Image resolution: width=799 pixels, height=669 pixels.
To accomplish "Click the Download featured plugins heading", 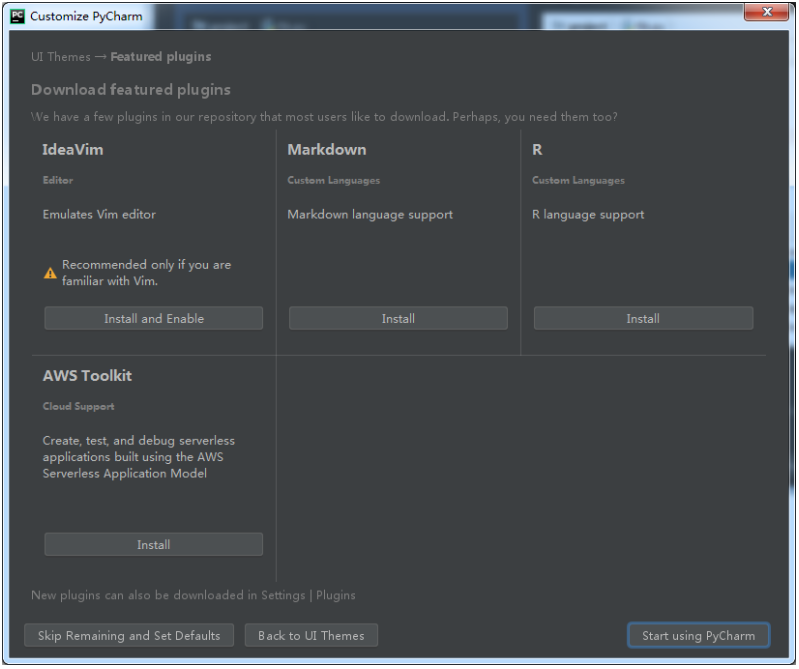I will (x=131, y=90).
